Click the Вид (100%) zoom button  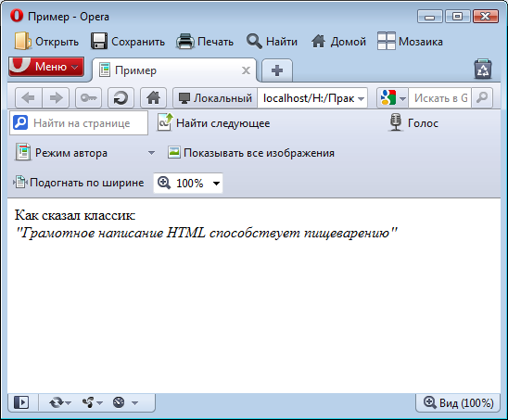pos(459,402)
